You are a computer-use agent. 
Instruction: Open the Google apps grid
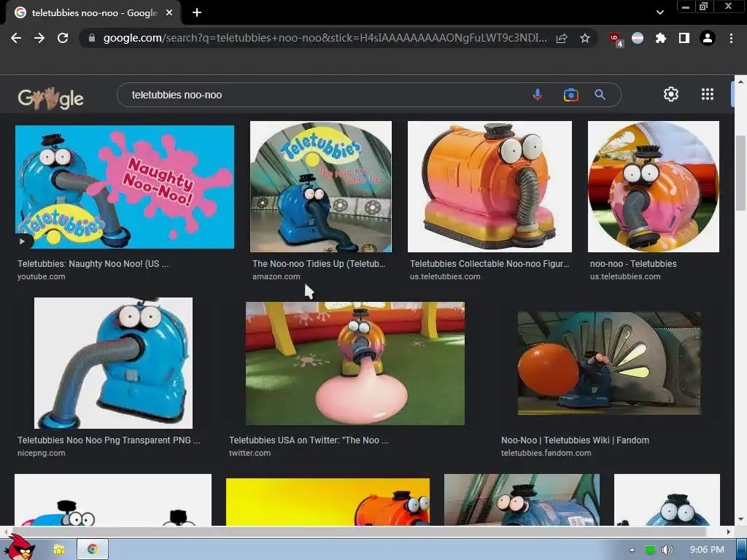(x=708, y=94)
